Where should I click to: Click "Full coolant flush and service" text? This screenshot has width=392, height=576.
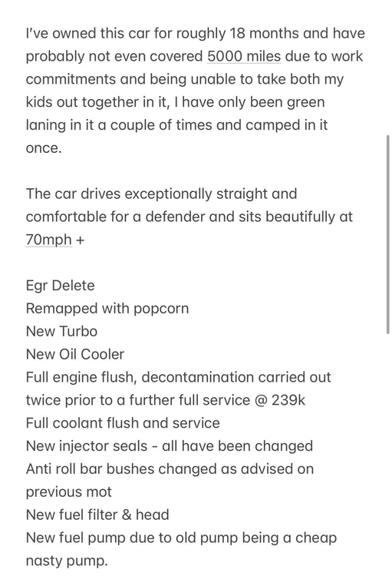[x=123, y=423]
